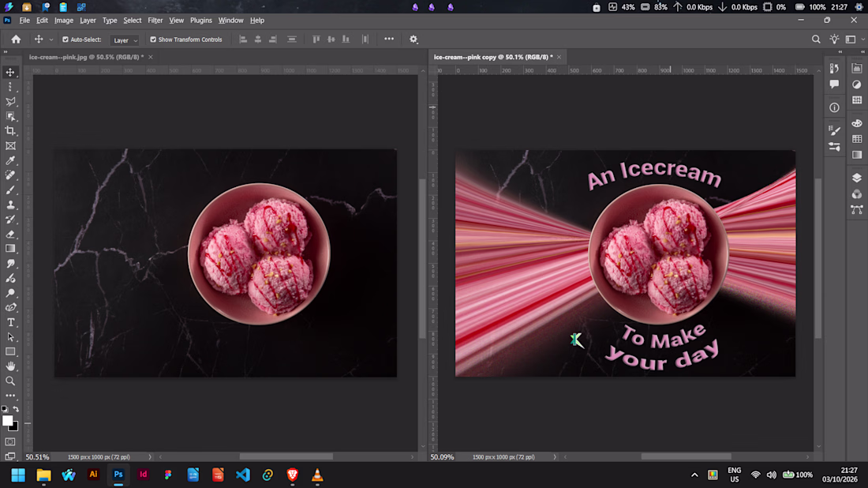The height and width of the screenshot is (488, 868).
Task: Open the Auto-Select Layer dropdown
Action: tap(125, 40)
